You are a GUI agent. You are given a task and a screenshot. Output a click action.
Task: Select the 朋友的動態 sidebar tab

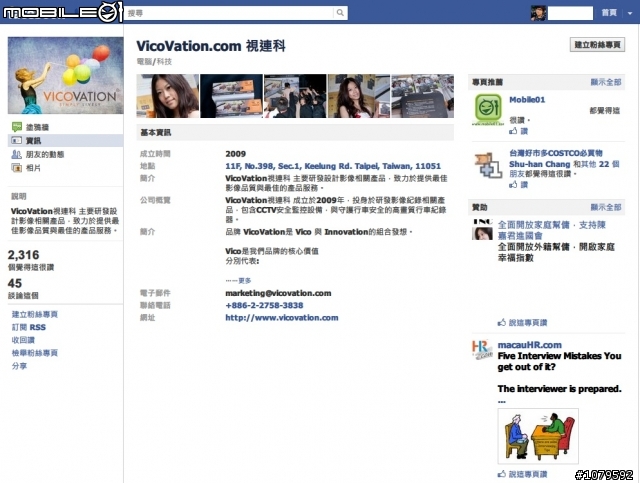pos(45,154)
